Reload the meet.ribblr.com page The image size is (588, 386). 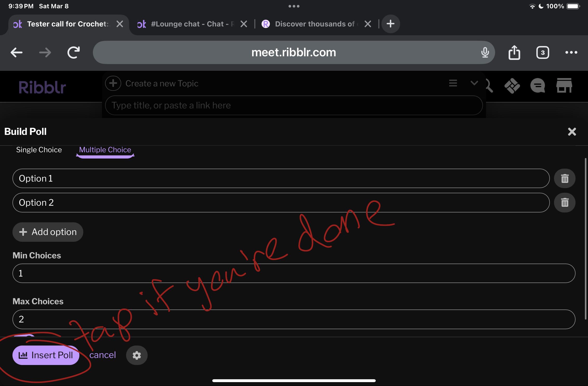73,52
